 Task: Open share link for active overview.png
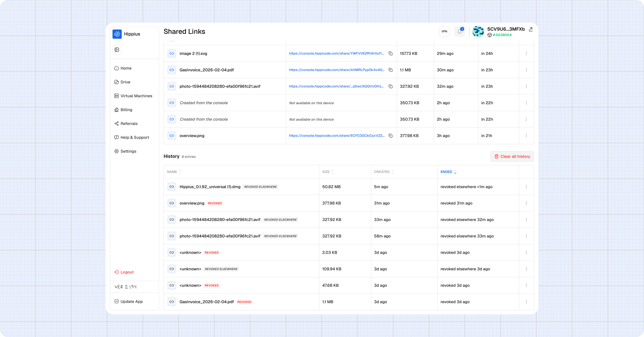pos(336,136)
